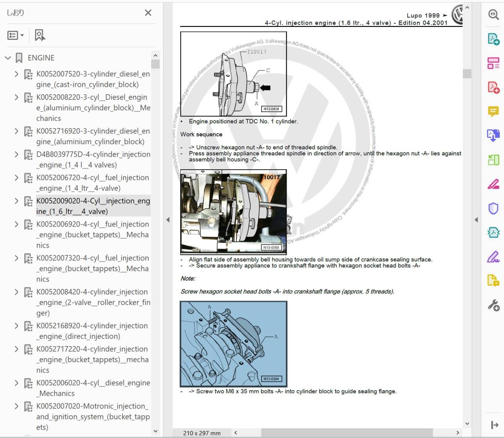Expand the K0052009020 1.6 ltr bookmark
504x438 pixels.
(16, 201)
